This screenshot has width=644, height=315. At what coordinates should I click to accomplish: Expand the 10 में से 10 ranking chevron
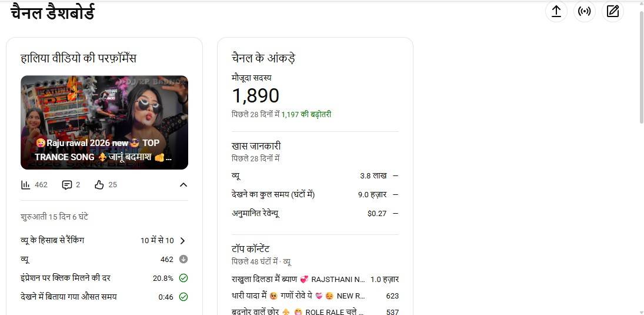click(x=183, y=241)
